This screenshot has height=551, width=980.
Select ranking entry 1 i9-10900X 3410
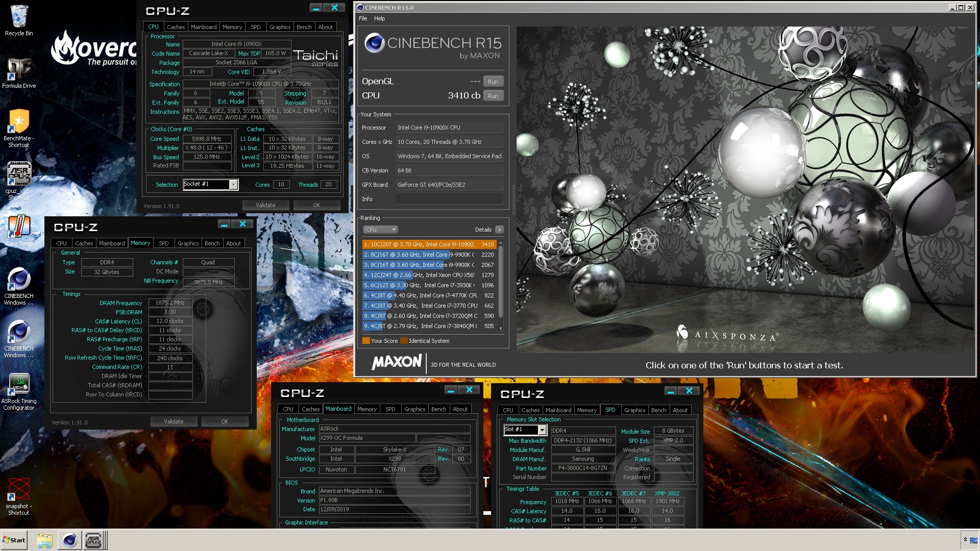click(429, 244)
